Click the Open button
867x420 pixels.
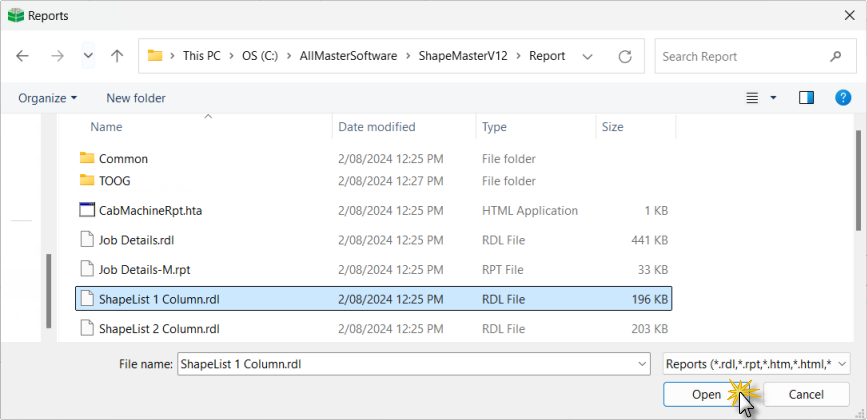click(706, 394)
